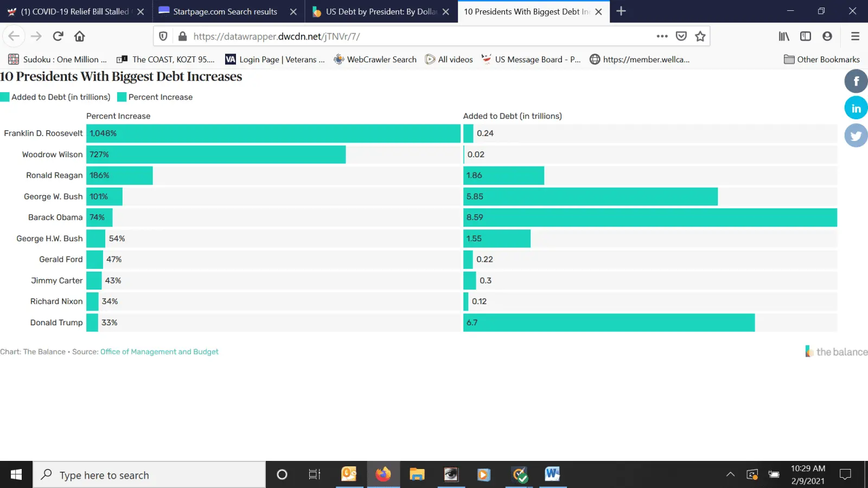
Task: Open page actions three-dot menu
Action: pyautogui.click(x=662, y=36)
